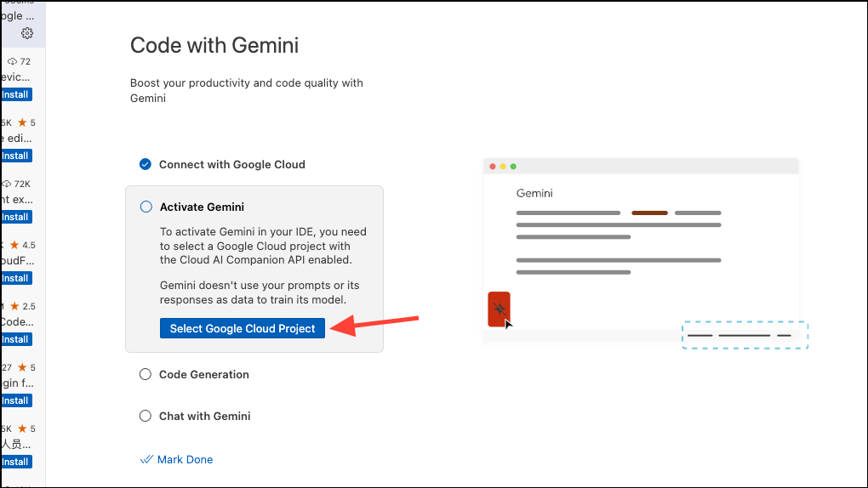Screen dimensions: 868x488
Task: Click the Gemini spark icon in the illustration
Action: [499, 309]
